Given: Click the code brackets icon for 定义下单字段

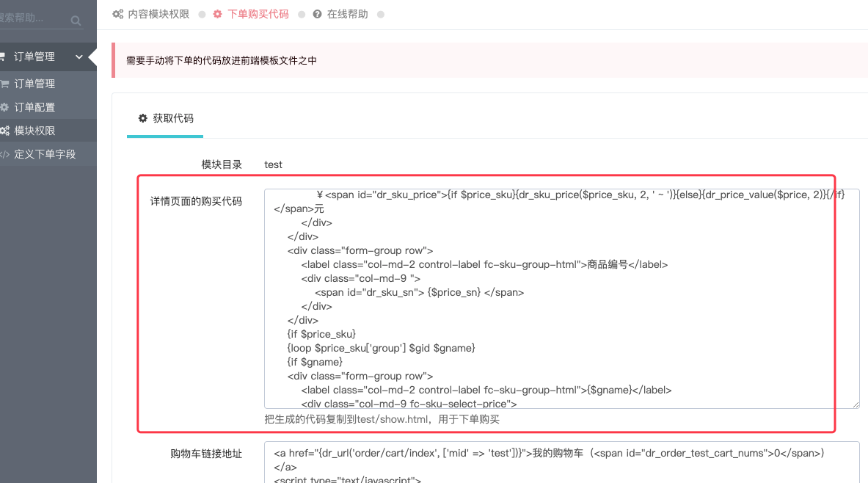Looking at the screenshot, I should 4,155.
